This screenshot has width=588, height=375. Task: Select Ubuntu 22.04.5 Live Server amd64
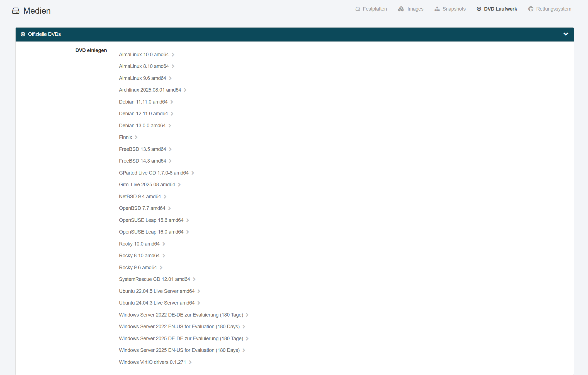pyautogui.click(x=160, y=291)
